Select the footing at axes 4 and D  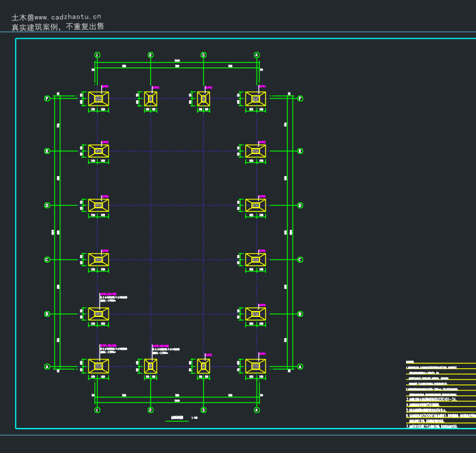click(x=256, y=205)
